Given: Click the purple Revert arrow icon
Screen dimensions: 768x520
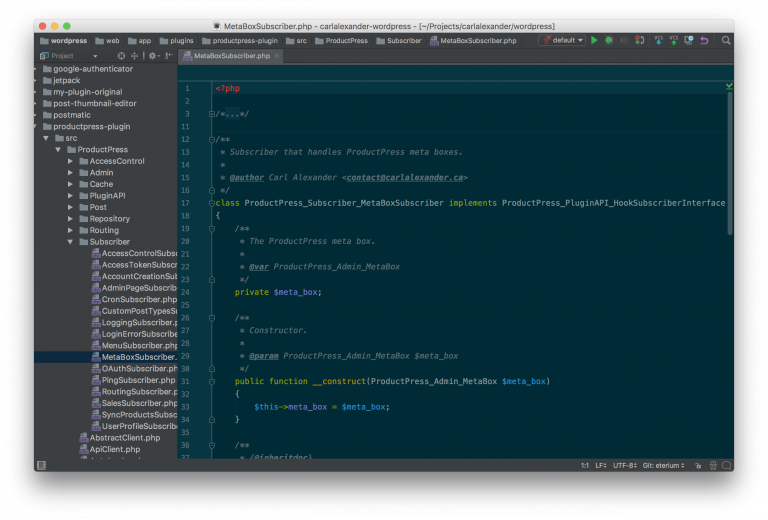Looking at the screenshot, I should pyautogui.click(x=704, y=41).
